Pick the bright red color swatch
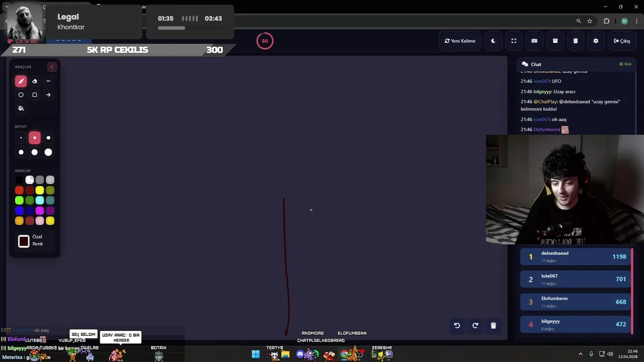This screenshot has width=644, height=362. [19, 190]
